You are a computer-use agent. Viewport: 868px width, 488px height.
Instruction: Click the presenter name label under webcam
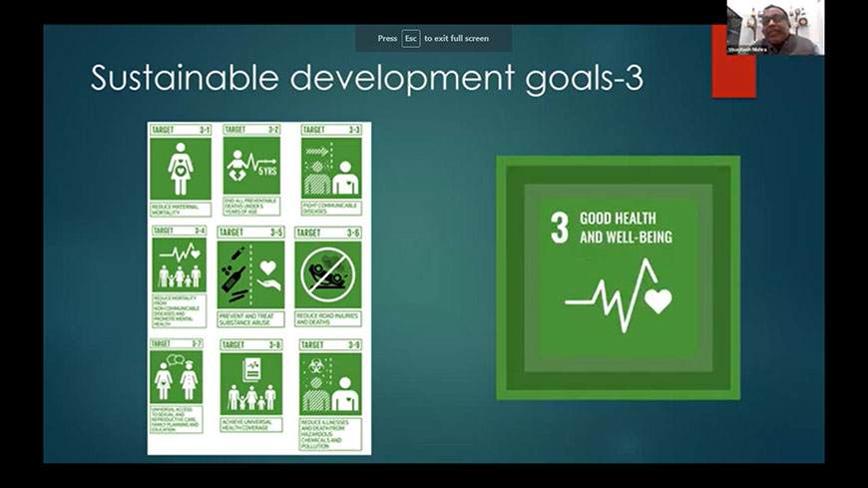tap(747, 50)
